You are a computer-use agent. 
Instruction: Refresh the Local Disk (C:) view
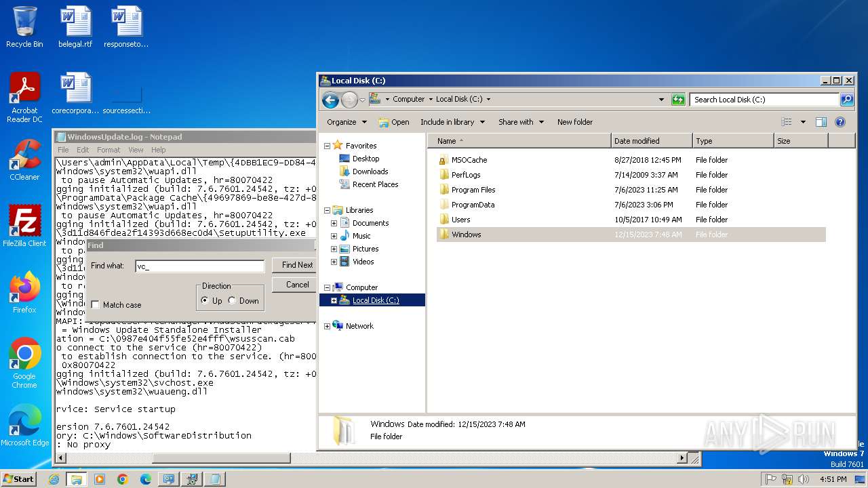point(678,100)
